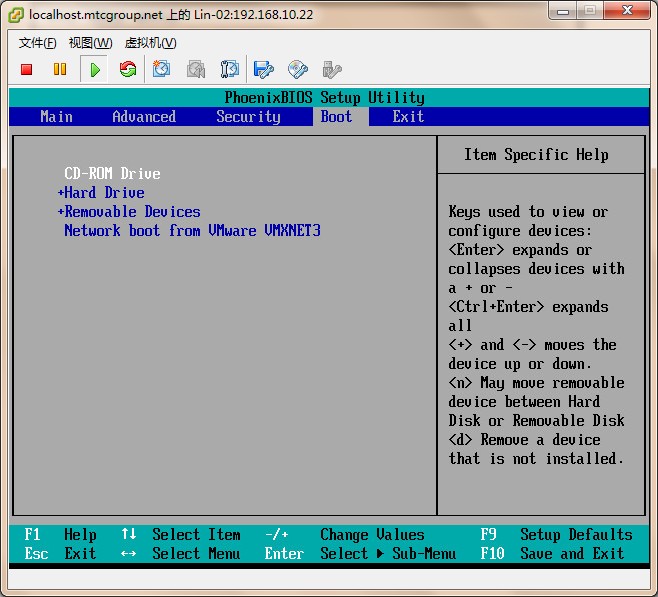Click the red Power Off stop icon
Viewport: 658px width, 597px height.
[26, 69]
